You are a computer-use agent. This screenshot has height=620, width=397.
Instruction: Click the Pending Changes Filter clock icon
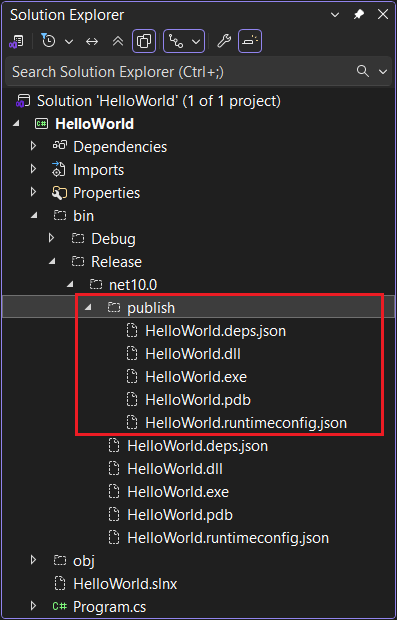[48, 41]
